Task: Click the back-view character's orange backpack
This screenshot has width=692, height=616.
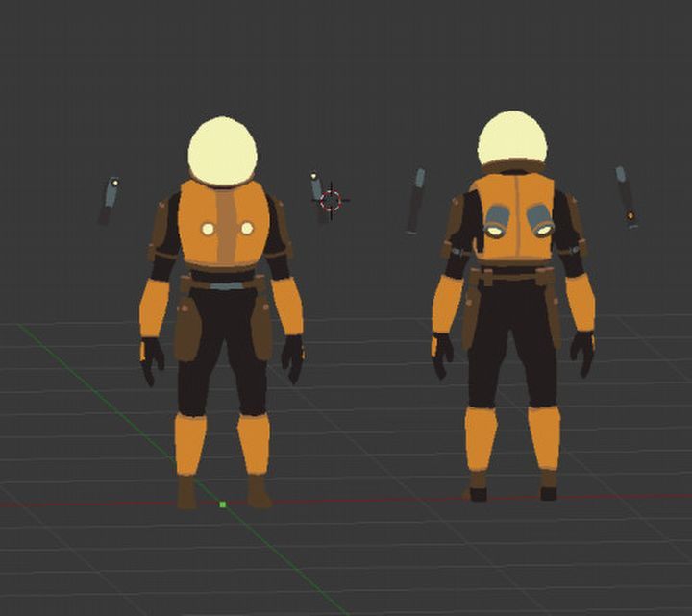Action: click(516, 219)
